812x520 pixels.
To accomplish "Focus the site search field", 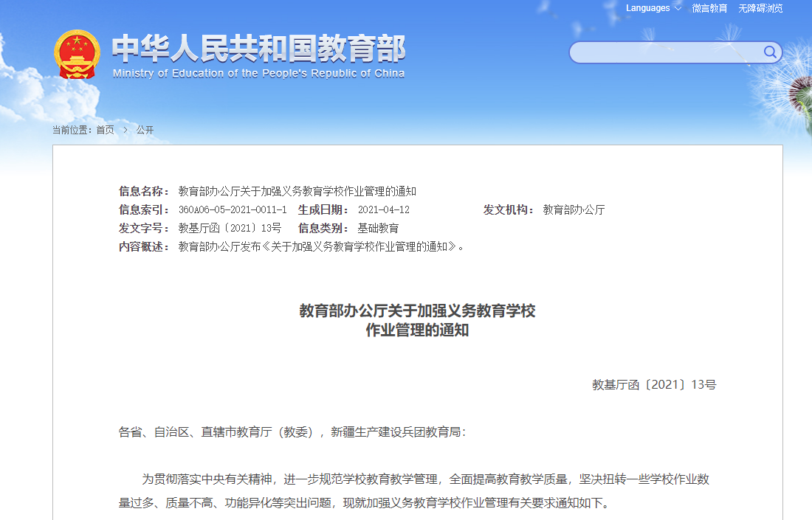I will point(675,52).
